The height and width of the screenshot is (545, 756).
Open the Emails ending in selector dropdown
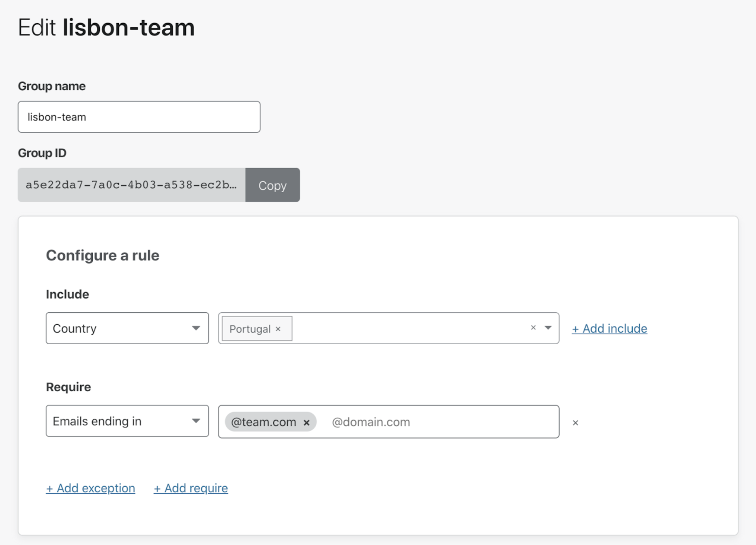[x=127, y=421]
